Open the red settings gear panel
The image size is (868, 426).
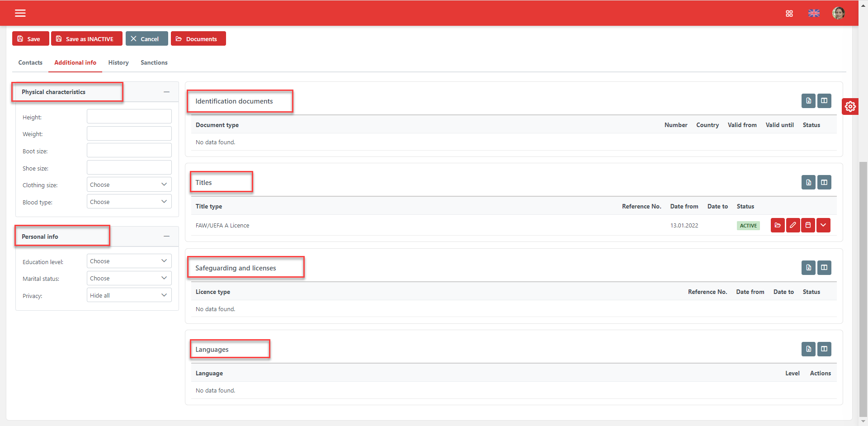[x=850, y=107]
